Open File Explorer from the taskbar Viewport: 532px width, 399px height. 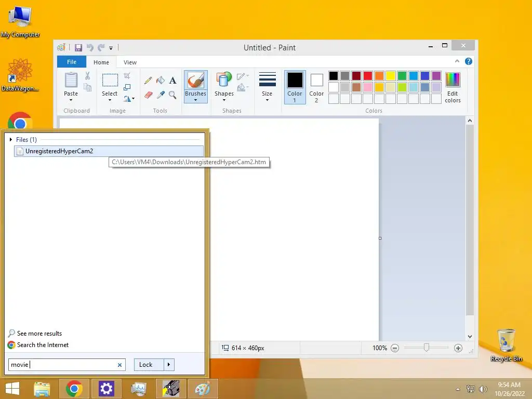coord(42,389)
